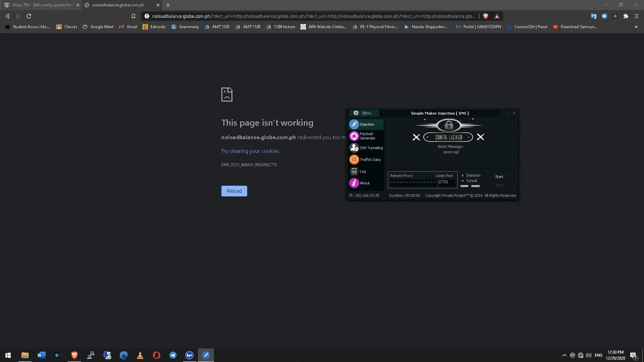
Task: Go back in the browser
Action: [x=7, y=16]
